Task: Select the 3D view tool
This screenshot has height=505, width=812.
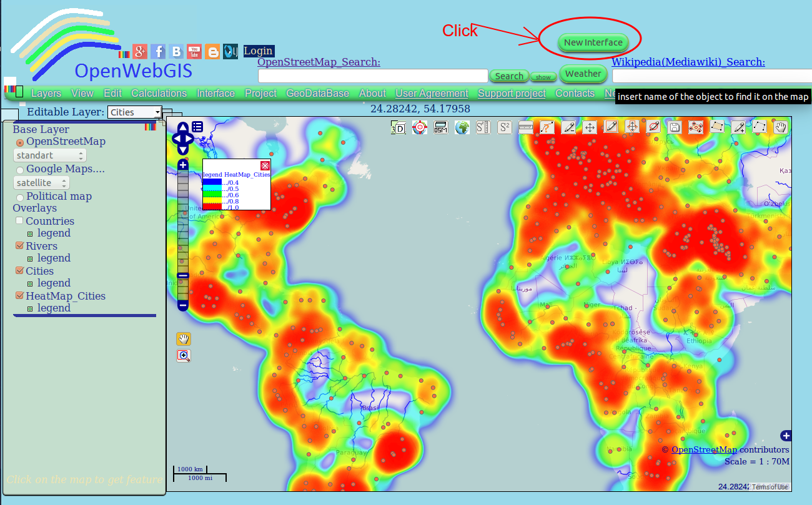Action: (398, 127)
